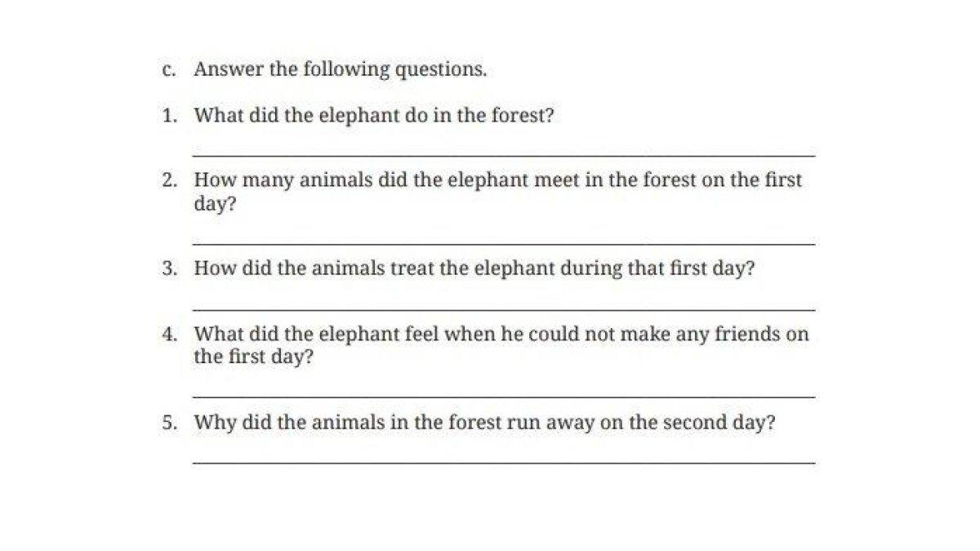Click the number '4.' list marker
The image size is (980, 551).
click(x=169, y=334)
